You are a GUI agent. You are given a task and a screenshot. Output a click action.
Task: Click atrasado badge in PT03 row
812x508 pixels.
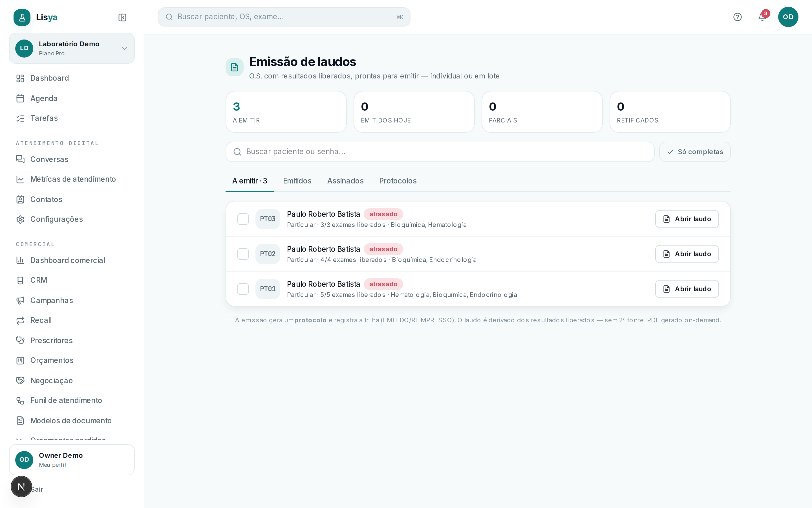click(x=383, y=214)
